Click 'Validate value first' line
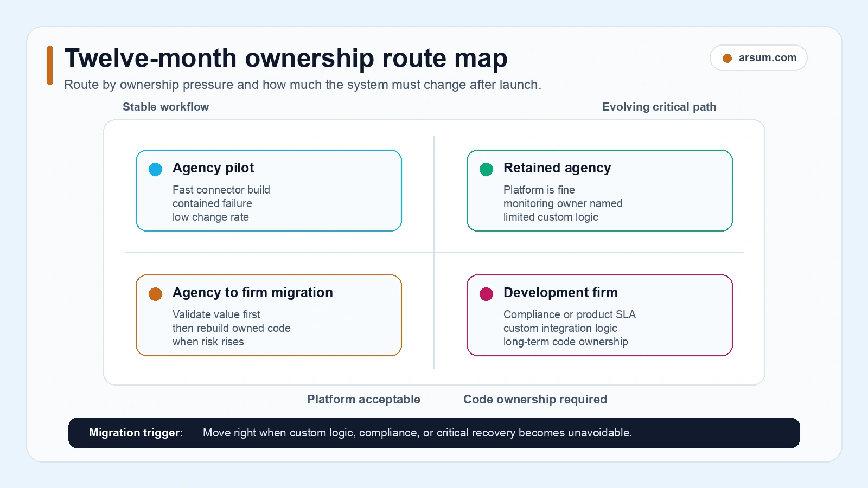Screen dimensions: 868x488 216,314
